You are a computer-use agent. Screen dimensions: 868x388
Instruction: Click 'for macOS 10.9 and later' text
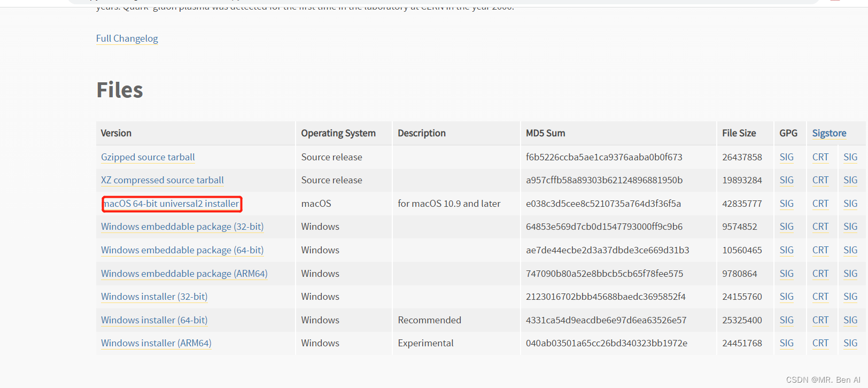(449, 204)
